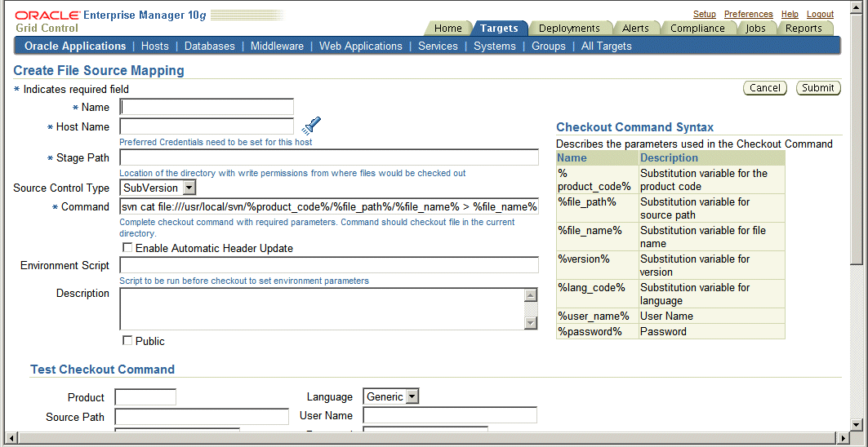The image size is (868, 447).
Task: Open the Hosts subtab
Action: click(155, 46)
